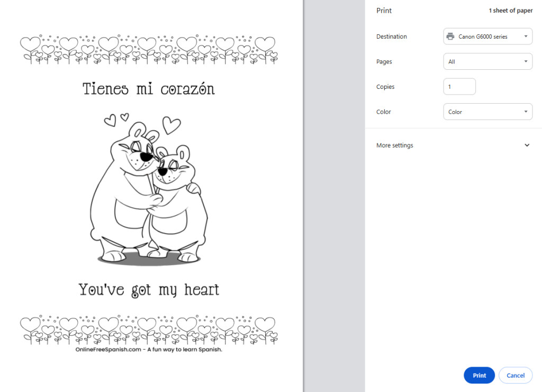Click the OnlineFreeSpanish.com footer text
Screen dimensions: 542x392
coord(149,350)
